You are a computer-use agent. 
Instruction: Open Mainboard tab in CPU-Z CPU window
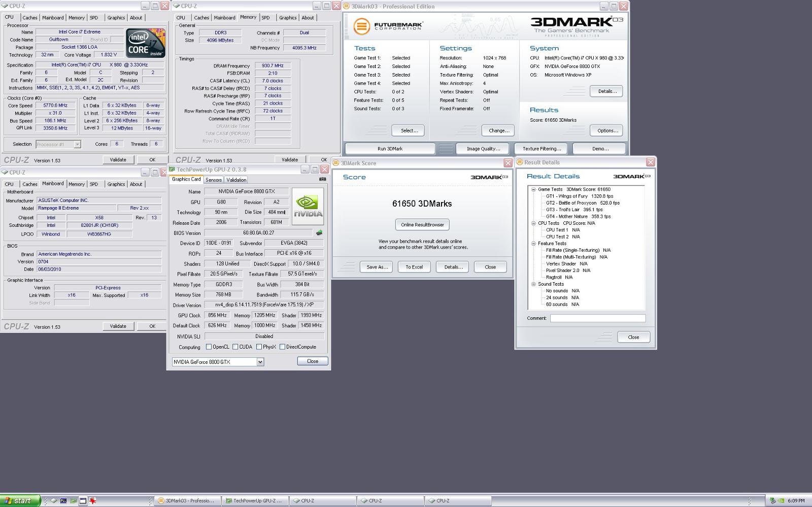pos(53,18)
